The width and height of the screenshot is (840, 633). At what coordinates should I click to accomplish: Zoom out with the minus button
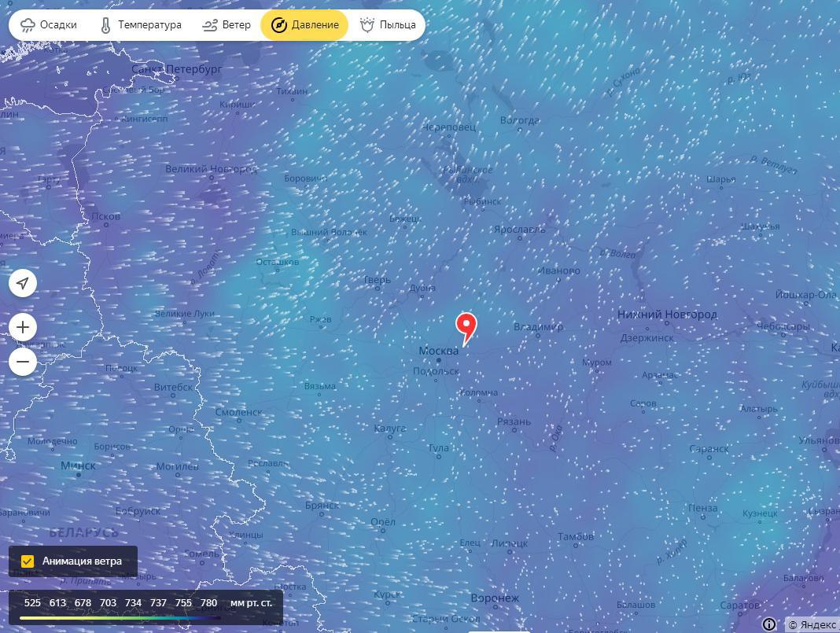pos(23,362)
